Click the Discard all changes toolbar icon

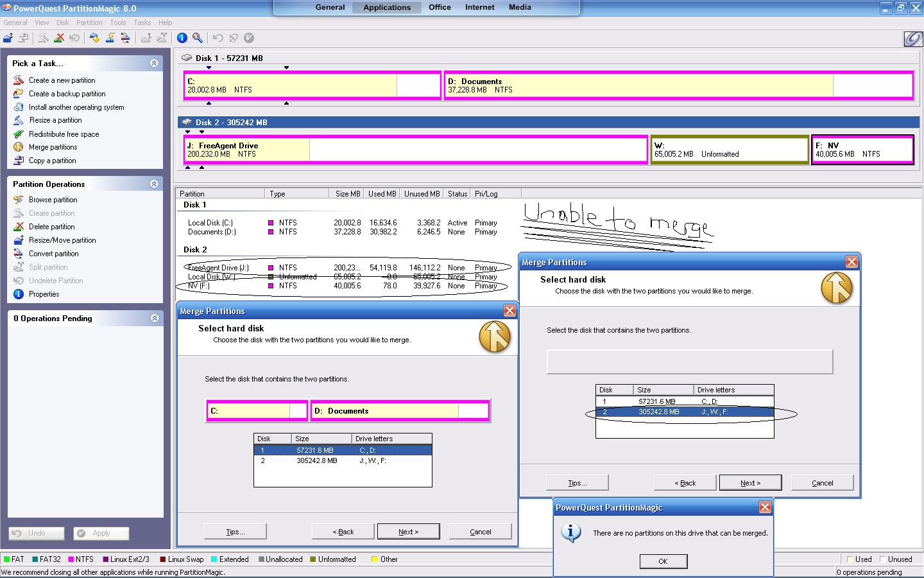tap(234, 38)
